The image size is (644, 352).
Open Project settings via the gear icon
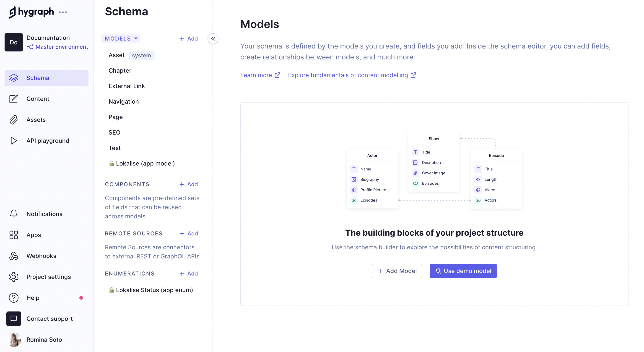tap(13, 277)
